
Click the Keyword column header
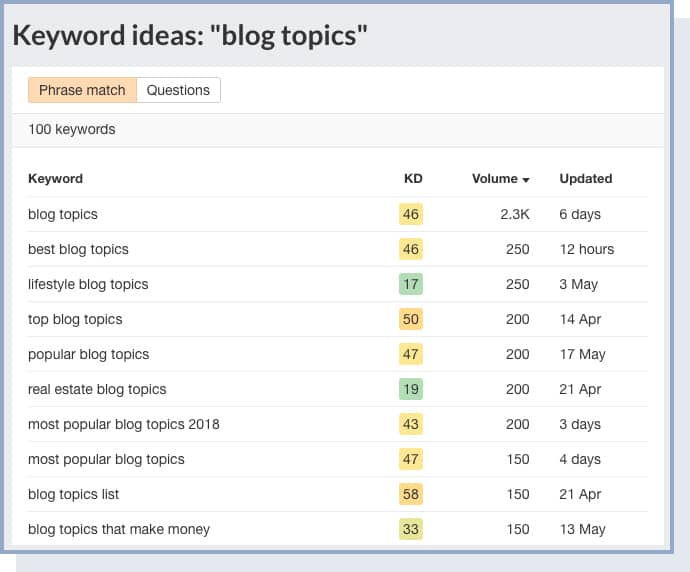pyautogui.click(x=55, y=179)
